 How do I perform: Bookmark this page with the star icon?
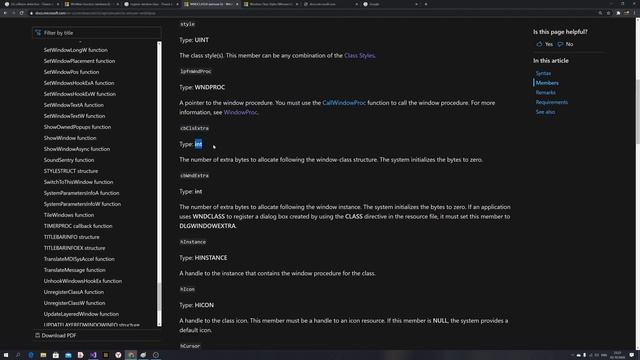(609, 13)
